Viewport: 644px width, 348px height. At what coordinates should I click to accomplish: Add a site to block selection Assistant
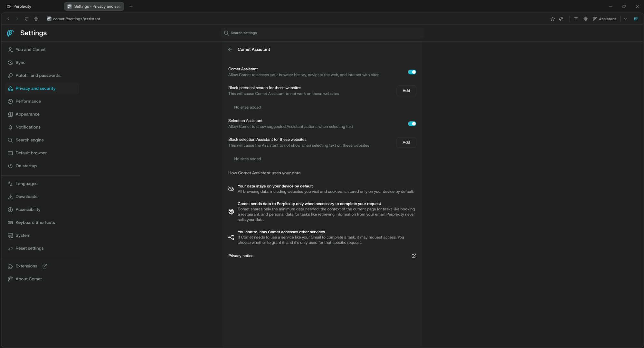coord(406,142)
